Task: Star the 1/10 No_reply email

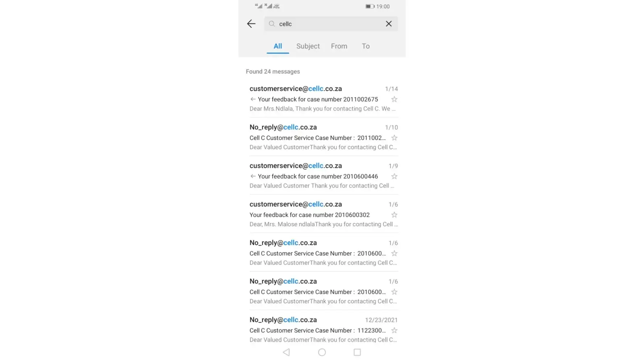Action: pos(394,138)
